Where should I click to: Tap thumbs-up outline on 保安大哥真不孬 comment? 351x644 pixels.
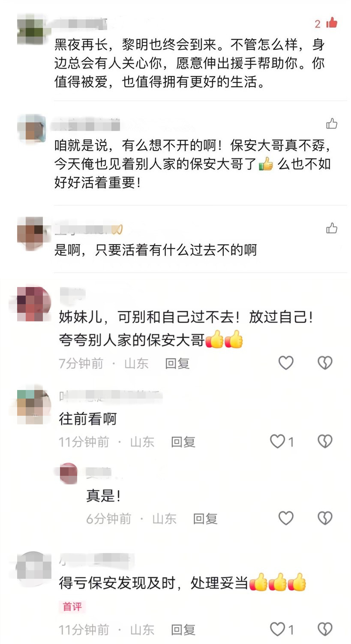pyautogui.click(x=332, y=124)
